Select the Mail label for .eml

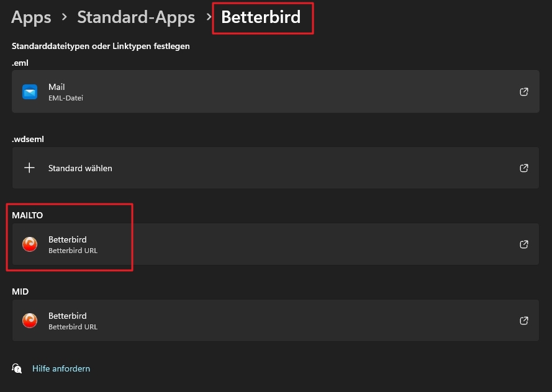click(57, 87)
